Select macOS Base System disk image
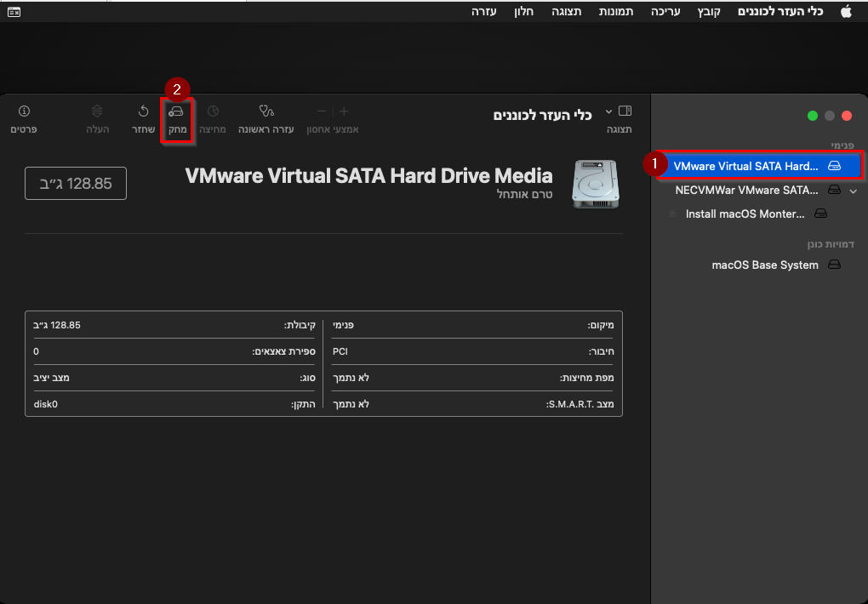868x604 pixels. coord(764,265)
